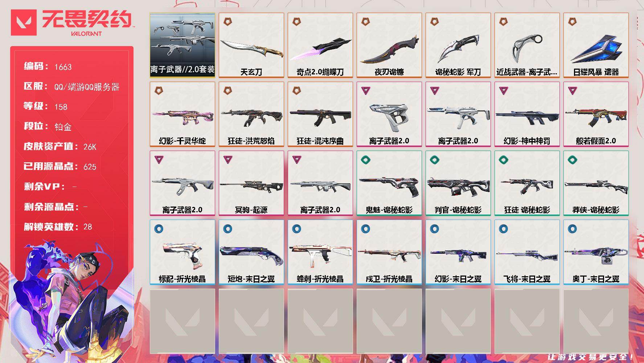Open the 离子武器//2.0套装 bundle thumbnail
Viewport: 644px width, 363px height.
coord(182,45)
